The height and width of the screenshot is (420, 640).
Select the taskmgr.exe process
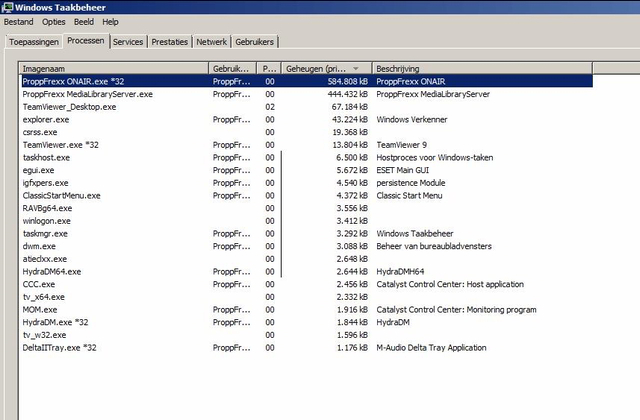(306, 233)
